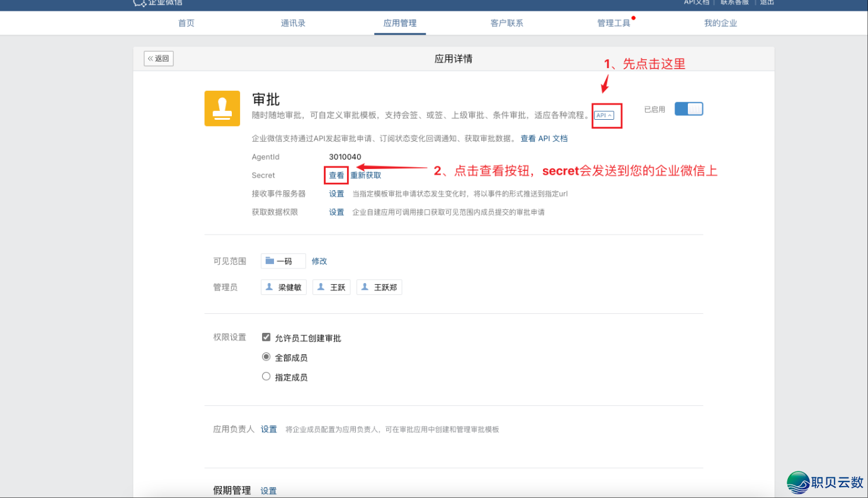Viewport: 868px width, 498px height.
Task: Click 查看 next to Secret
Action: 336,175
